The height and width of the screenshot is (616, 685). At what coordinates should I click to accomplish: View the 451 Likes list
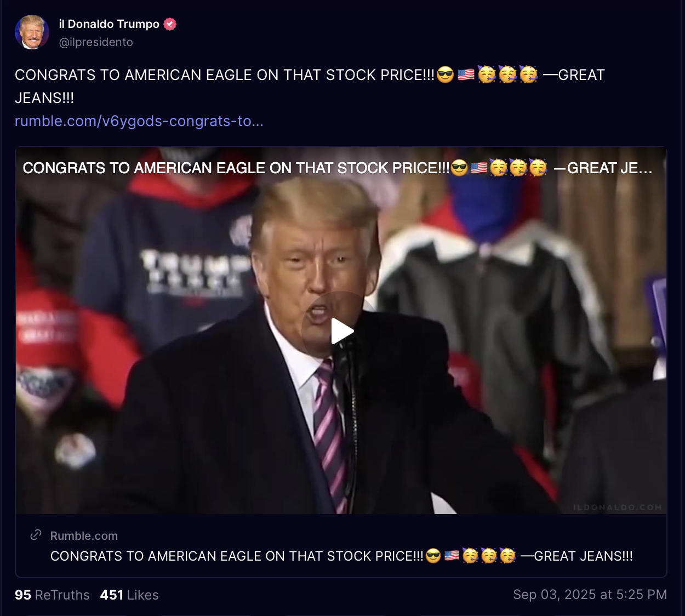click(x=129, y=595)
